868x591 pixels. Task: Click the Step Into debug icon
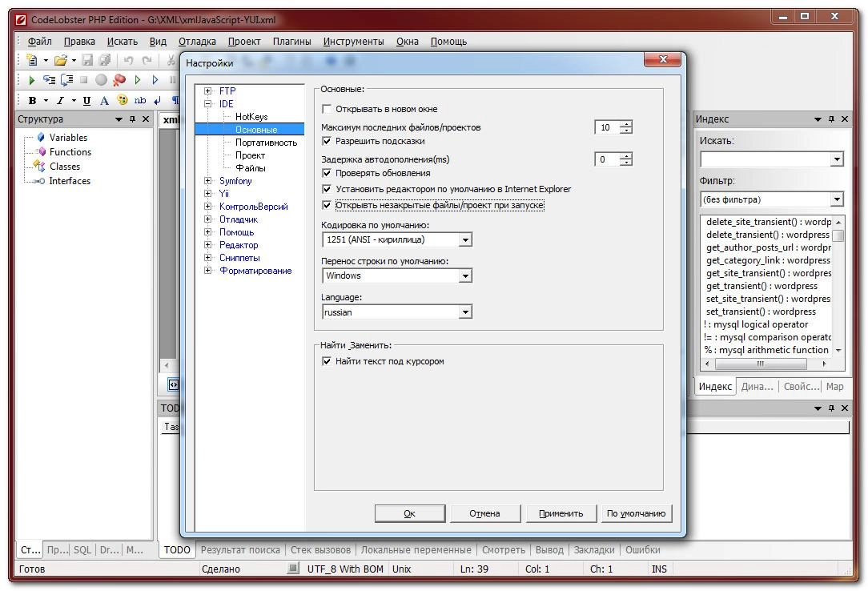tap(50, 80)
